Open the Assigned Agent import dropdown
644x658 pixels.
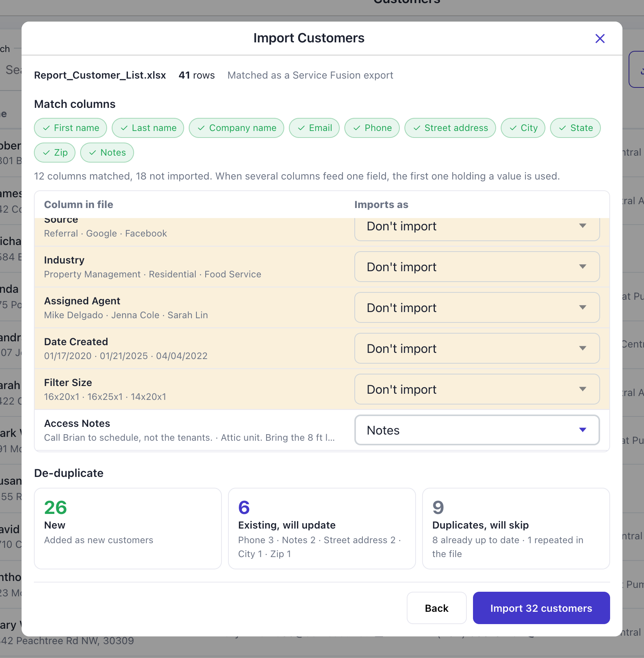pos(477,307)
